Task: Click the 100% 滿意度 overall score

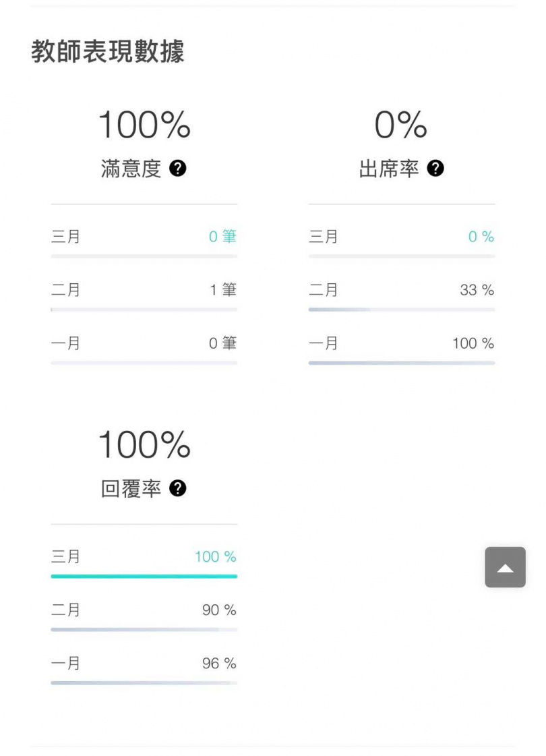Action: click(x=144, y=125)
